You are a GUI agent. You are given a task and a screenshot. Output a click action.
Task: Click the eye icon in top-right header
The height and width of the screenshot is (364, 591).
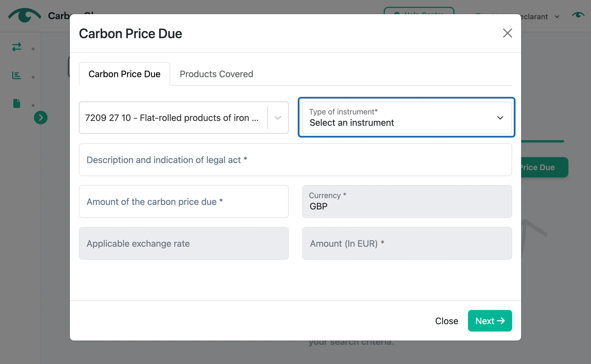(578, 15)
